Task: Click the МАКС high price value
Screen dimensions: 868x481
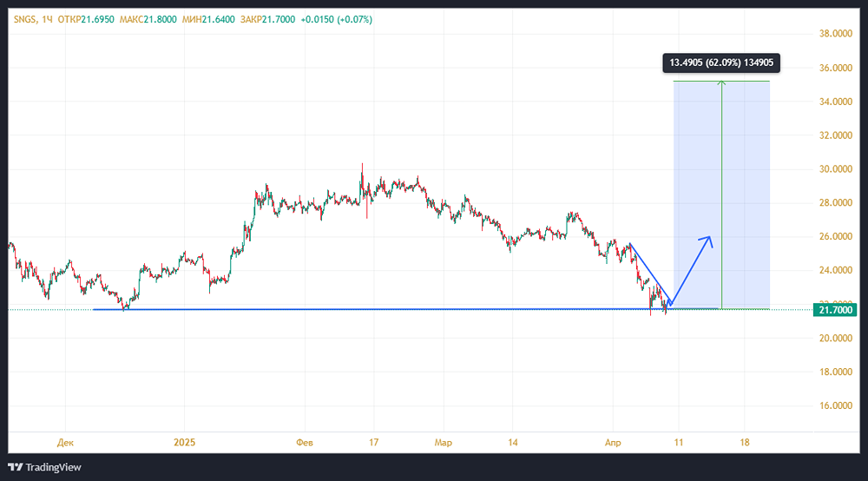Action: 161,19
